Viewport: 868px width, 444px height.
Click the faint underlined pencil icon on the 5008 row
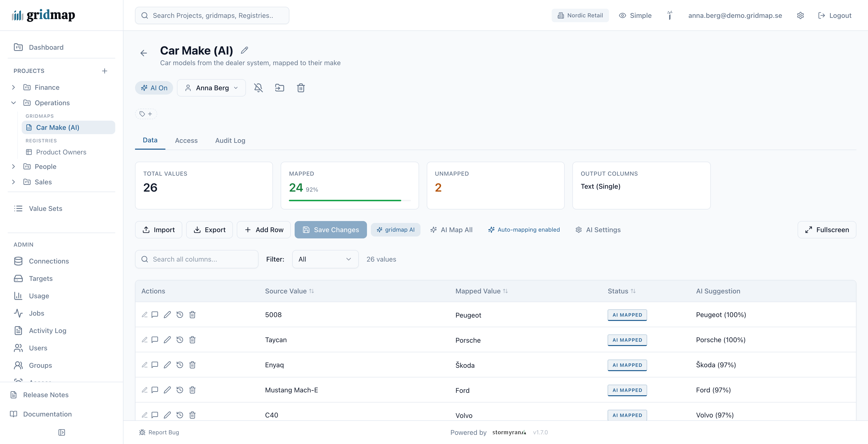point(145,315)
